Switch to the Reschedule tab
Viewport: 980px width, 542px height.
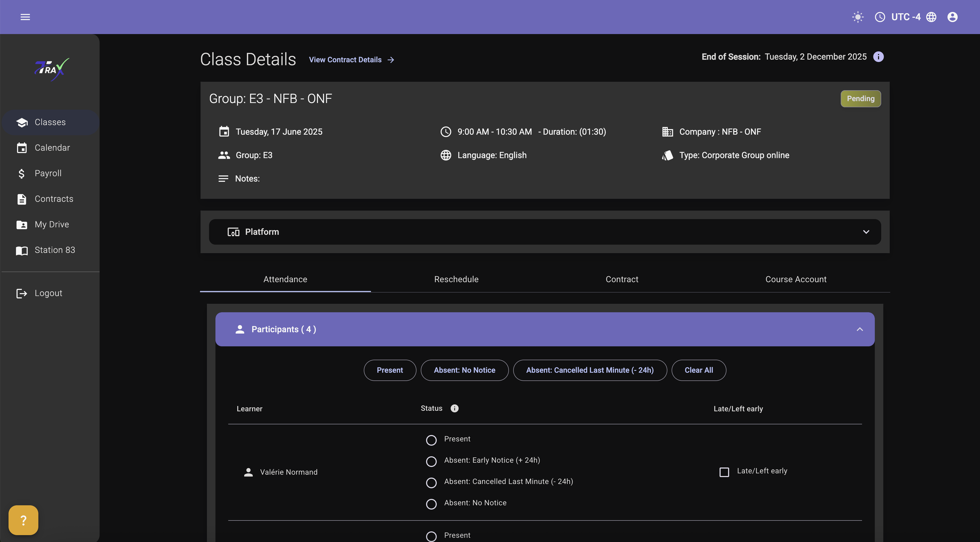(456, 279)
